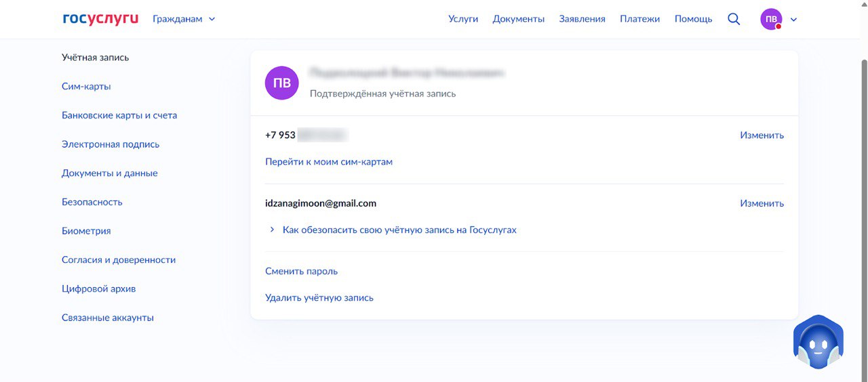Image resolution: width=868 pixels, height=382 pixels.
Task: Open the purple ПВ avatar in header
Action: click(771, 19)
